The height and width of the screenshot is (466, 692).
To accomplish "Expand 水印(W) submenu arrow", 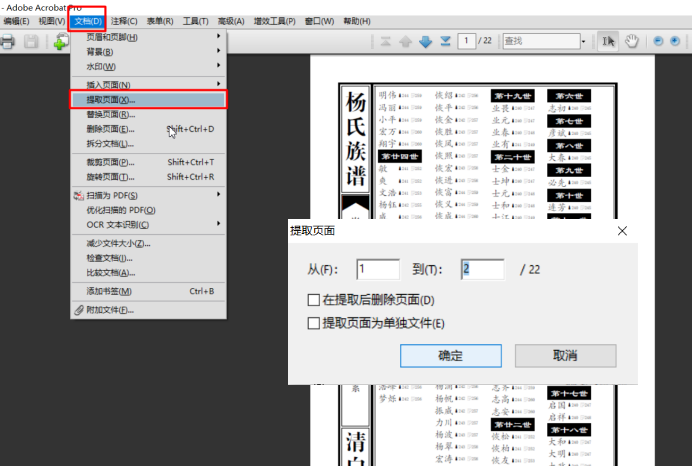I will click(x=218, y=65).
